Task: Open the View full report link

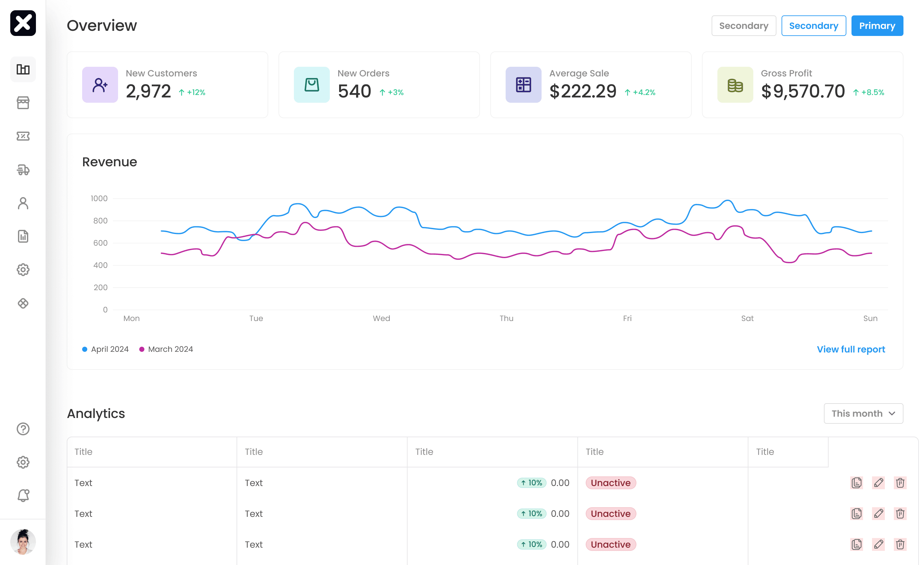Action: 851,349
